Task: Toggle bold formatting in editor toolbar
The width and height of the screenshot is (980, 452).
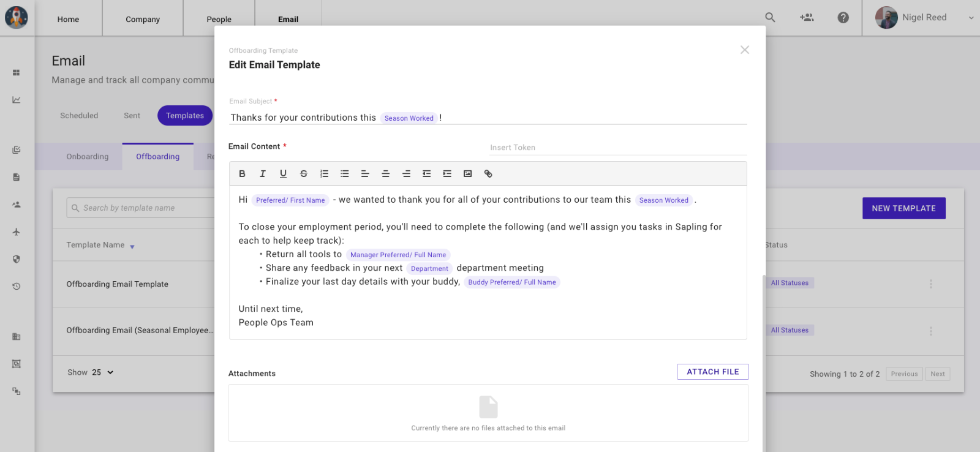Action: [242, 174]
